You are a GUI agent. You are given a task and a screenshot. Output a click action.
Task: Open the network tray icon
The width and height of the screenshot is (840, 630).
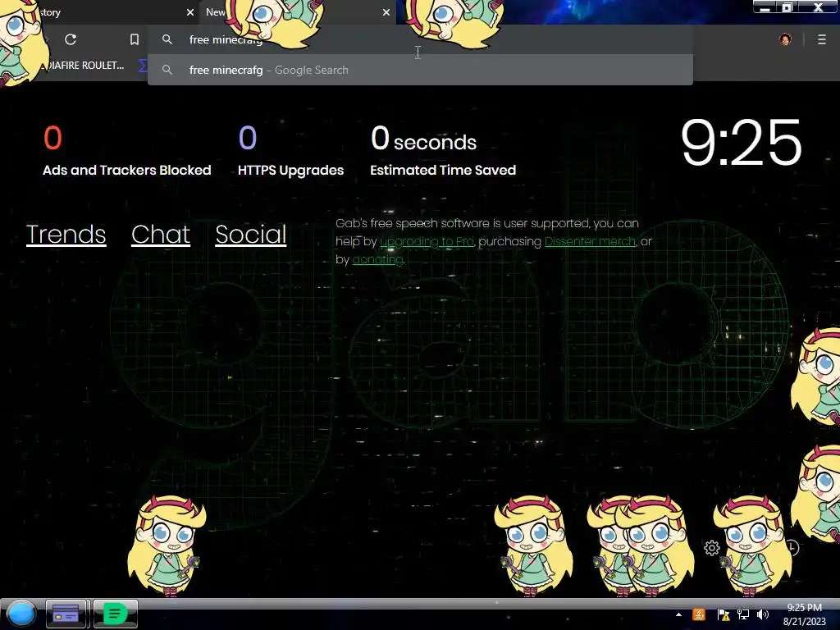click(x=743, y=614)
